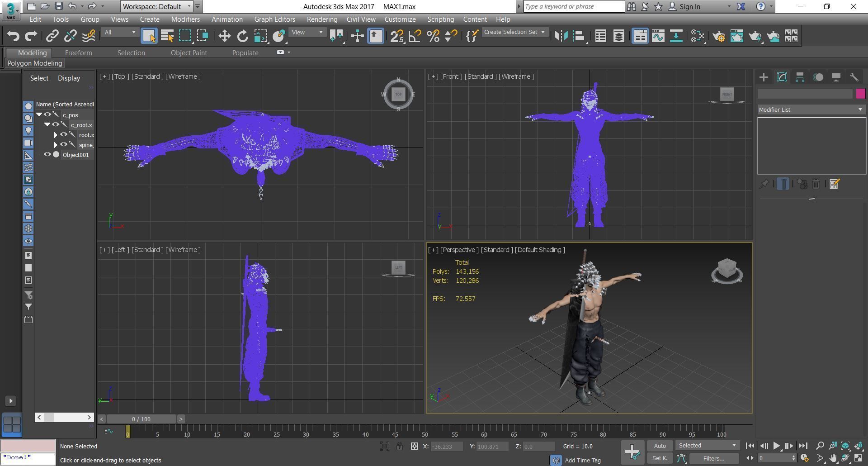Open the key filter Selected dropdown

[708, 446]
